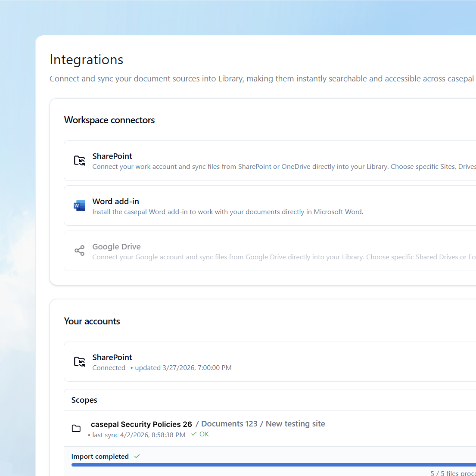Click the Workspace connectors heading
The image size is (476, 476).
pos(109,120)
